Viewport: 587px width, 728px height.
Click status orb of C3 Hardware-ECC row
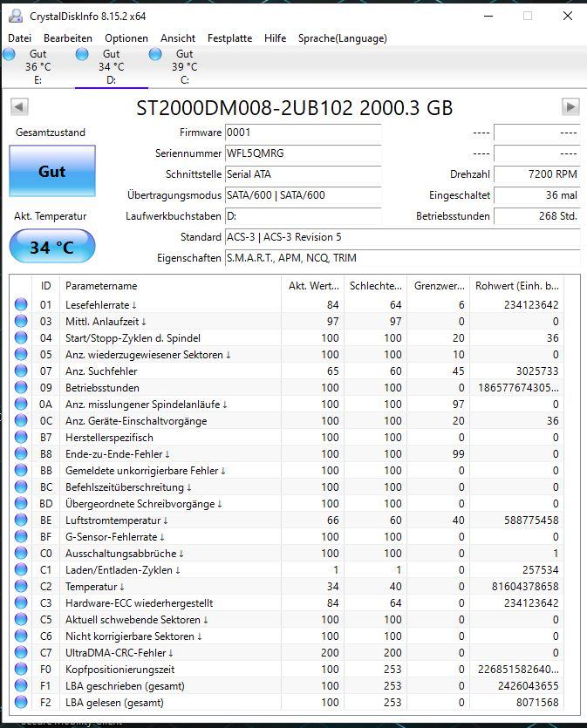coord(21,602)
